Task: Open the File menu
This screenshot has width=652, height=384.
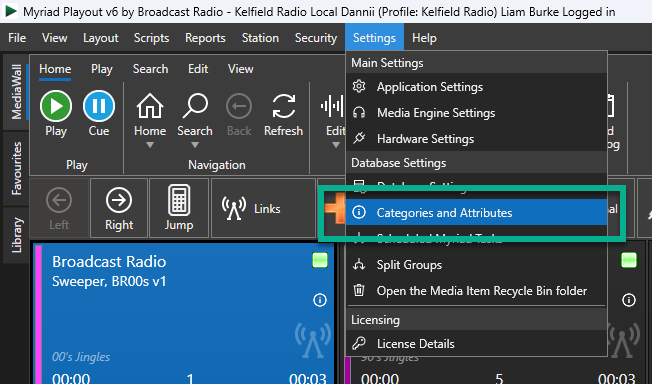Action: [17, 38]
